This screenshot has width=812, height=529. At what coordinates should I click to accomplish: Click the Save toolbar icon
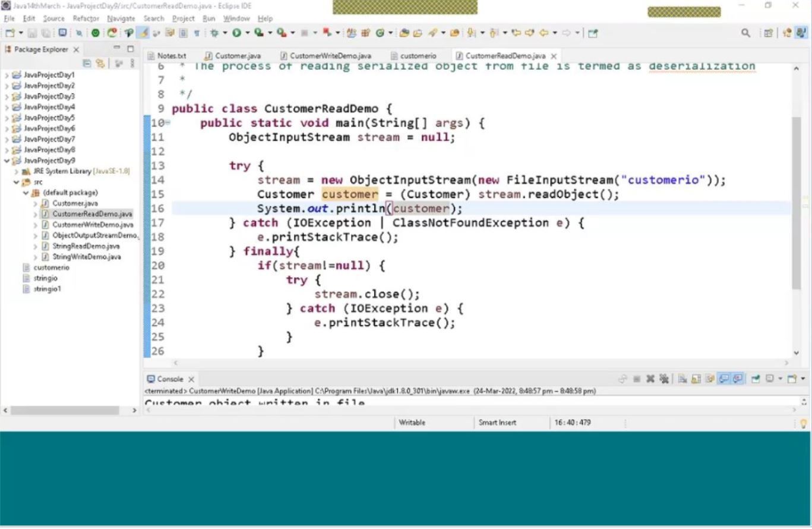31,33
